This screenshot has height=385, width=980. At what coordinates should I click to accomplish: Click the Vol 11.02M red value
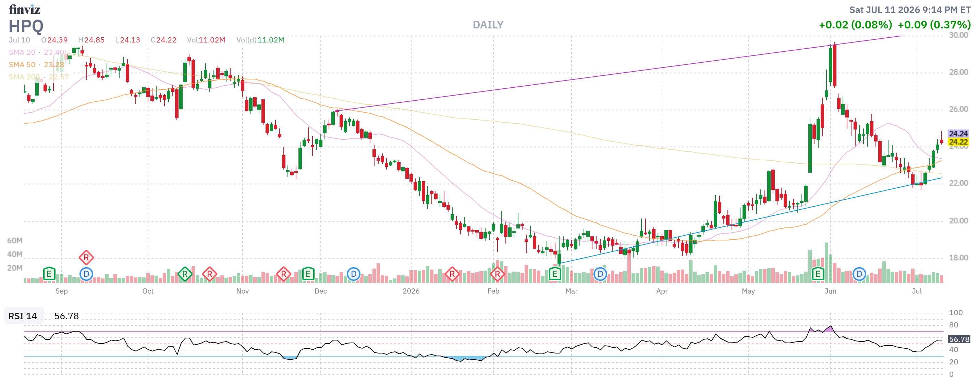click(212, 40)
